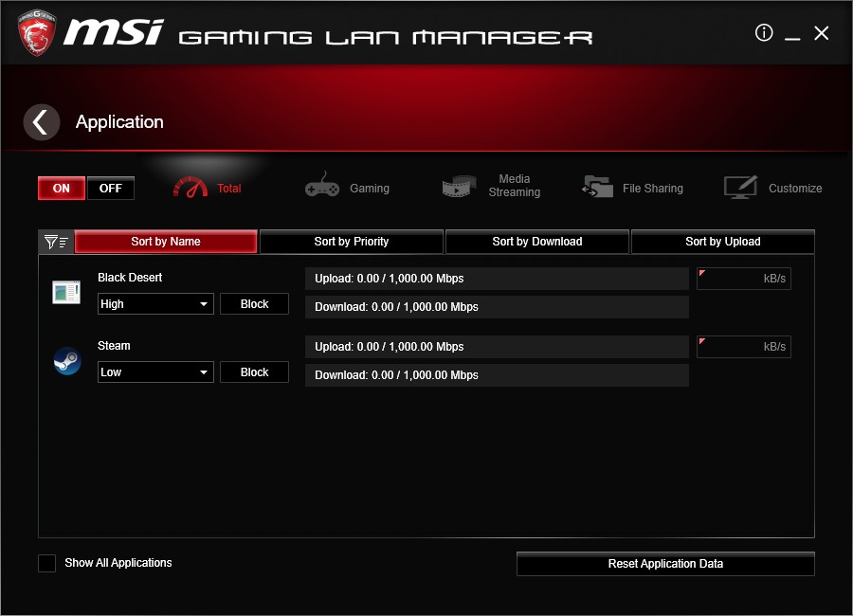
Task: Open the File Sharing category icon
Action: coord(597,186)
